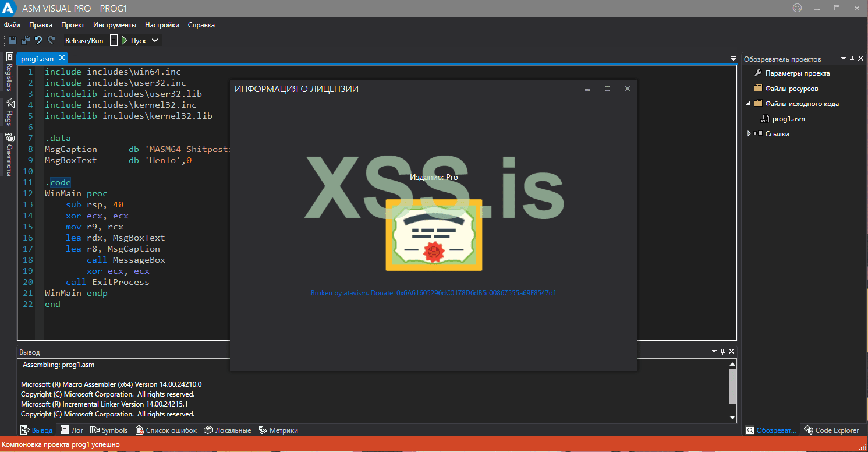Pin the Обозреватель проектов panel

[852, 59]
